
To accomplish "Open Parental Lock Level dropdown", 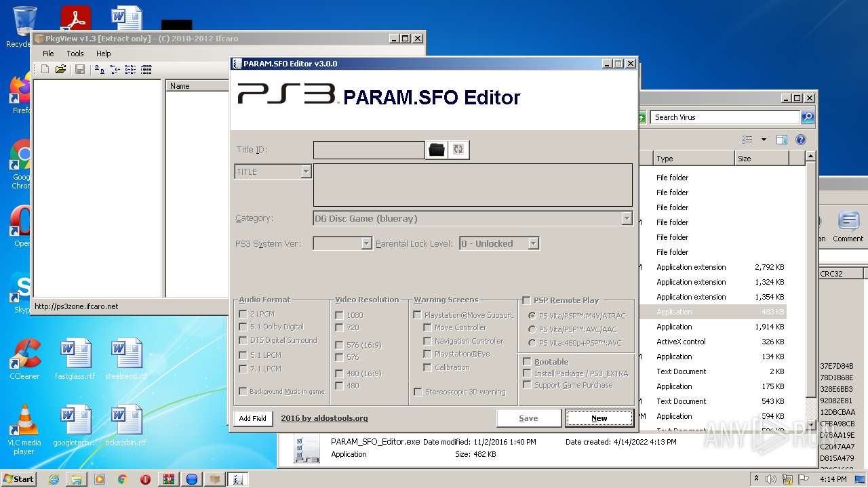I will tap(533, 243).
